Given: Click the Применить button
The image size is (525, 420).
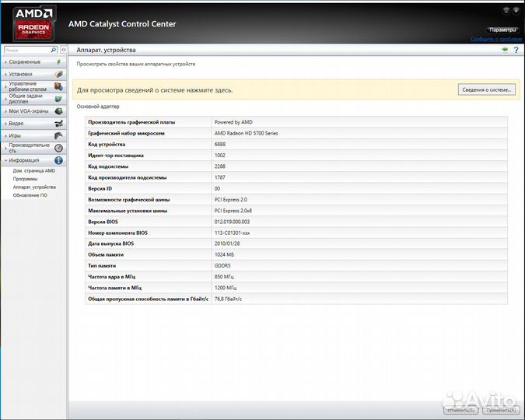Looking at the screenshot, I should [x=501, y=410].
